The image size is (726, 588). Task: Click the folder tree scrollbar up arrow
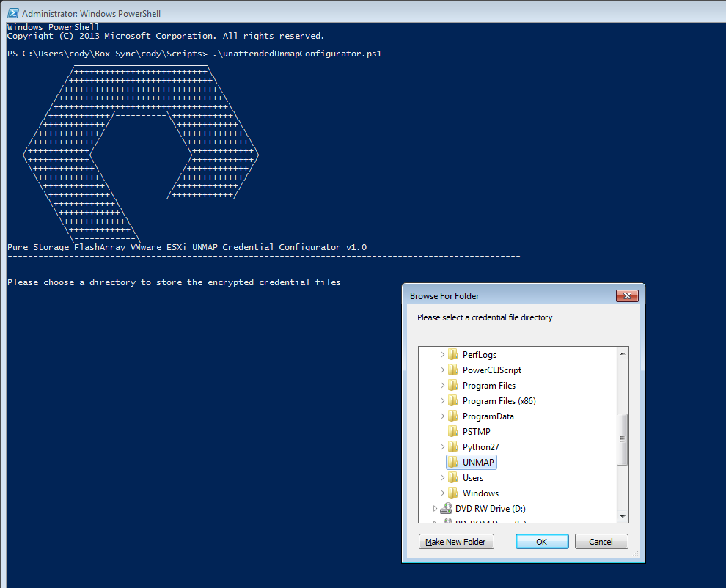tap(623, 353)
